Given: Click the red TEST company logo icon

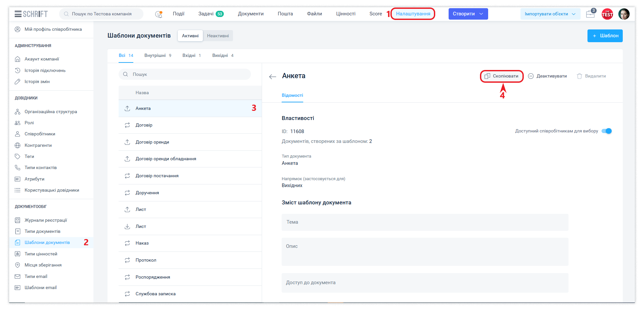Looking at the screenshot, I should [x=607, y=14].
